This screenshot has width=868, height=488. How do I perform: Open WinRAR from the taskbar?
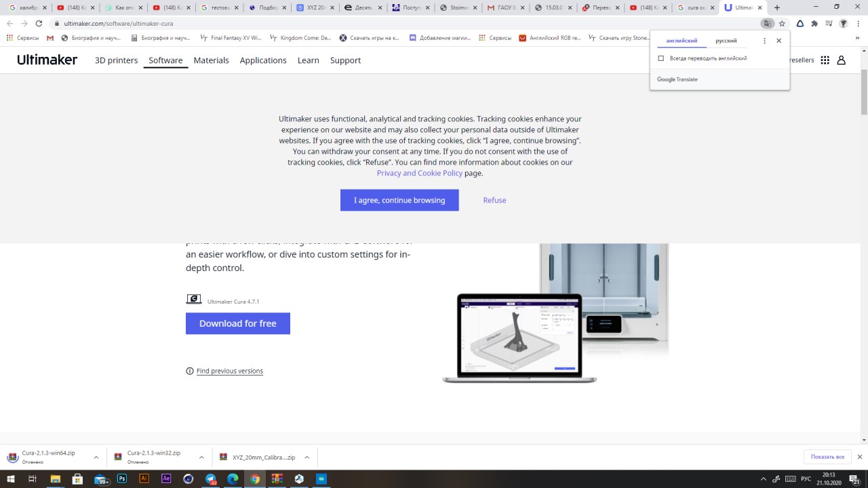coord(277,479)
